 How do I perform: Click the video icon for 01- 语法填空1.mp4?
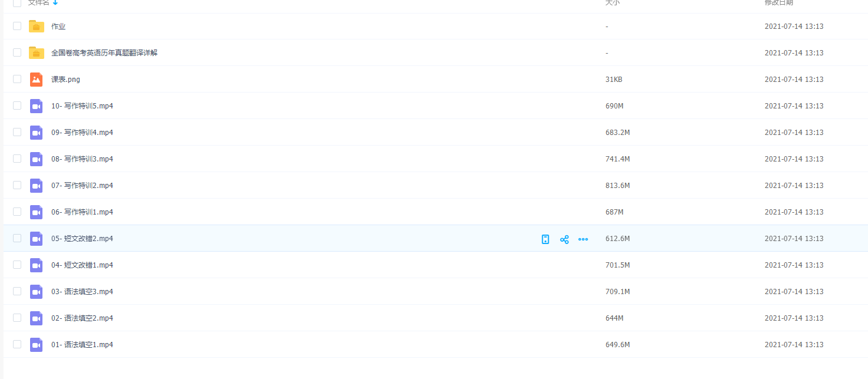(37, 345)
